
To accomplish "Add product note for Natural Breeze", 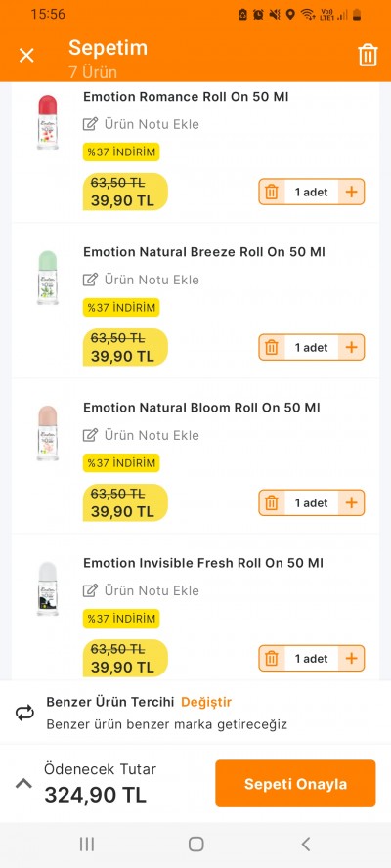I will [141, 280].
